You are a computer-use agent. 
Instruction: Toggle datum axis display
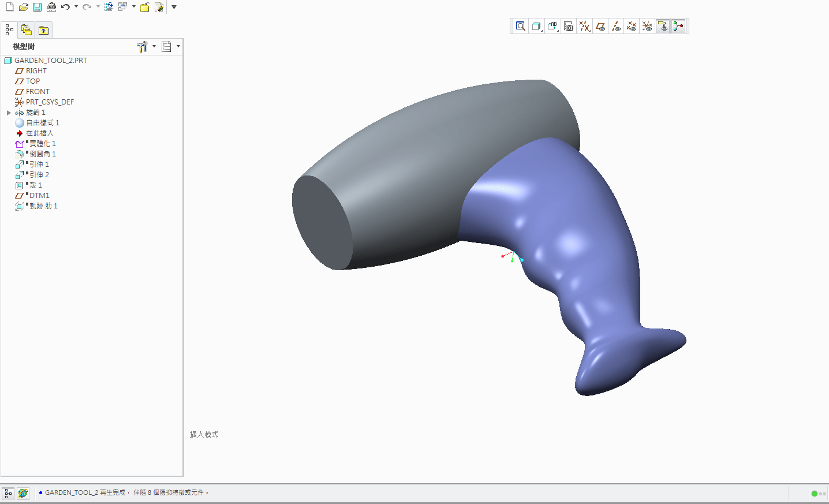pos(616,26)
